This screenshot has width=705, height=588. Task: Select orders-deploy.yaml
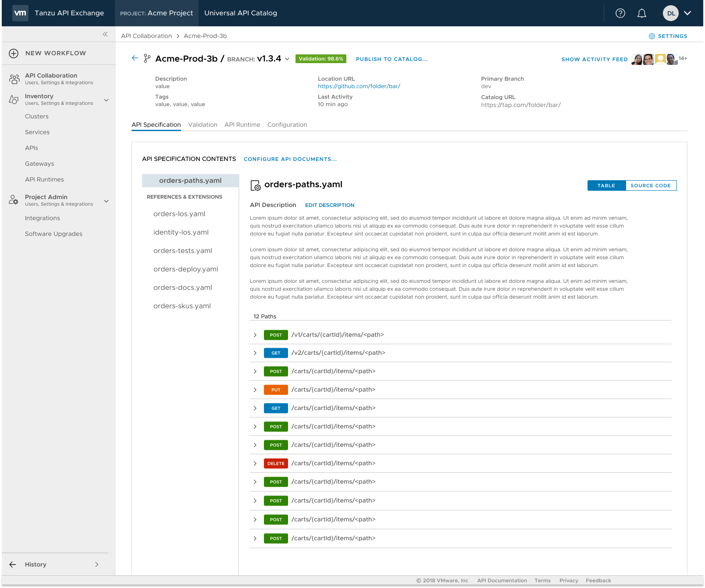click(x=186, y=269)
